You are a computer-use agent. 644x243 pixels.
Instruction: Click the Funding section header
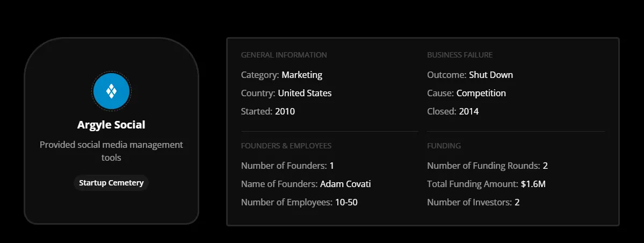[444, 146]
